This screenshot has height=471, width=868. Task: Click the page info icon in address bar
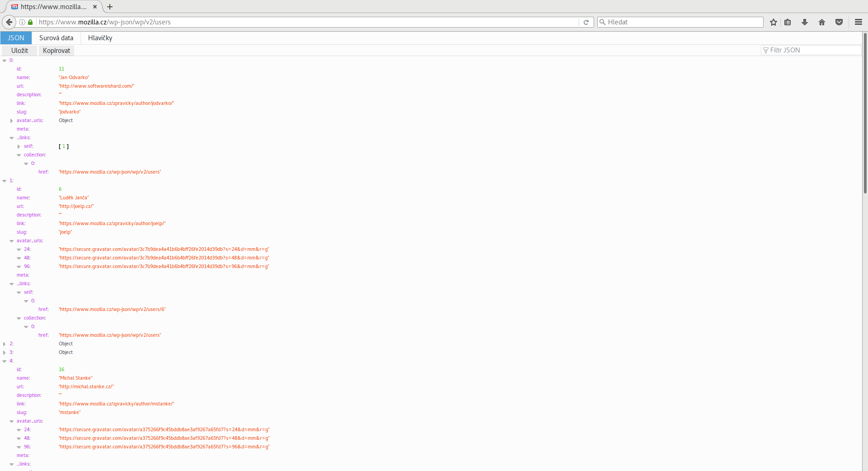point(22,22)
